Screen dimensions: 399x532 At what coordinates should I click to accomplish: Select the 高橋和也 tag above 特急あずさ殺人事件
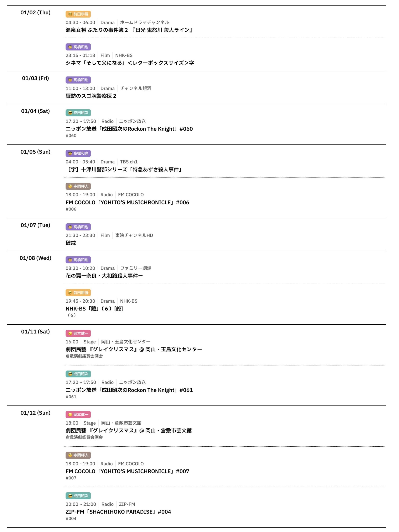78,153
